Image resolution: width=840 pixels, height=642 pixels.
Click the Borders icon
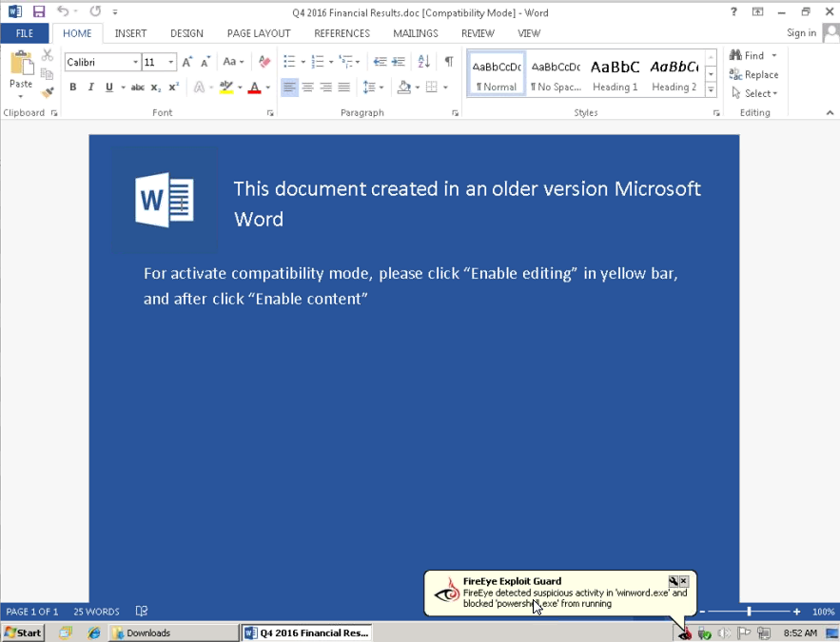tap(431, 87)
